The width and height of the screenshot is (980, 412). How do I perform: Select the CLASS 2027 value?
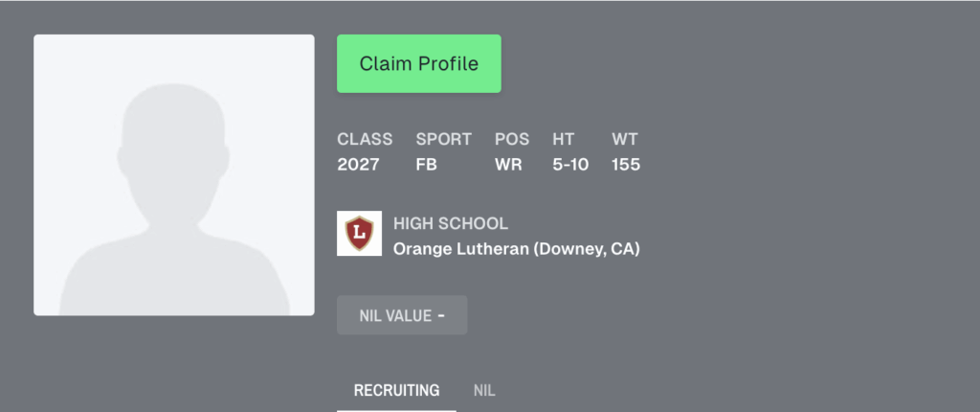[x=358, y=165]
